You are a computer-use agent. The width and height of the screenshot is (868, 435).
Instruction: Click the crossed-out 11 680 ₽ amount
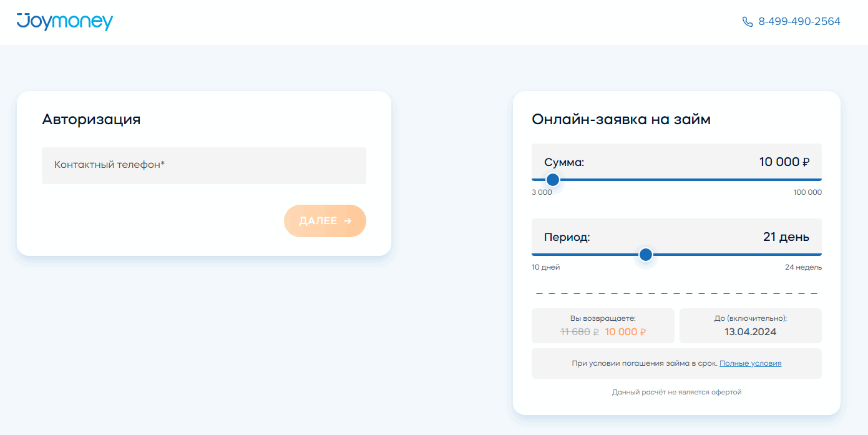(x=580, y=332)
